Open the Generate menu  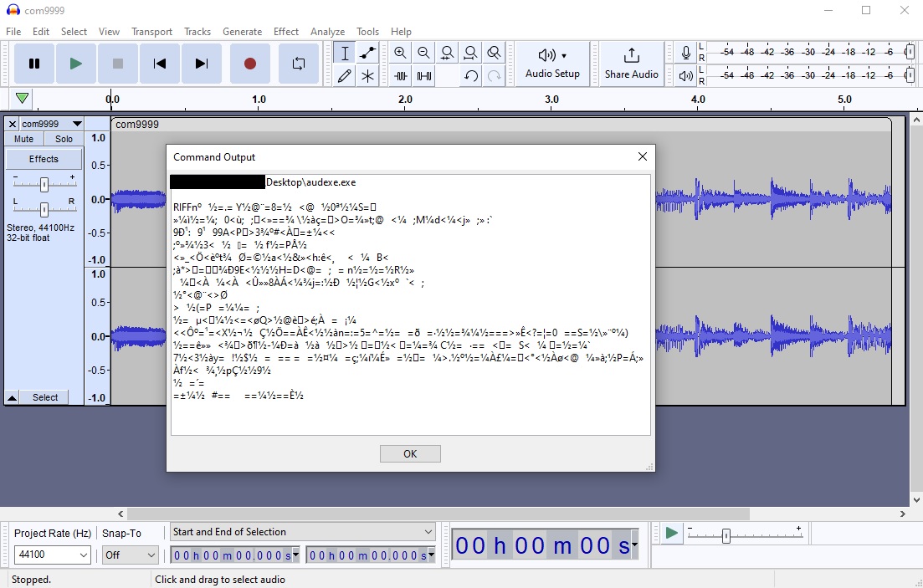coord(243,31)
